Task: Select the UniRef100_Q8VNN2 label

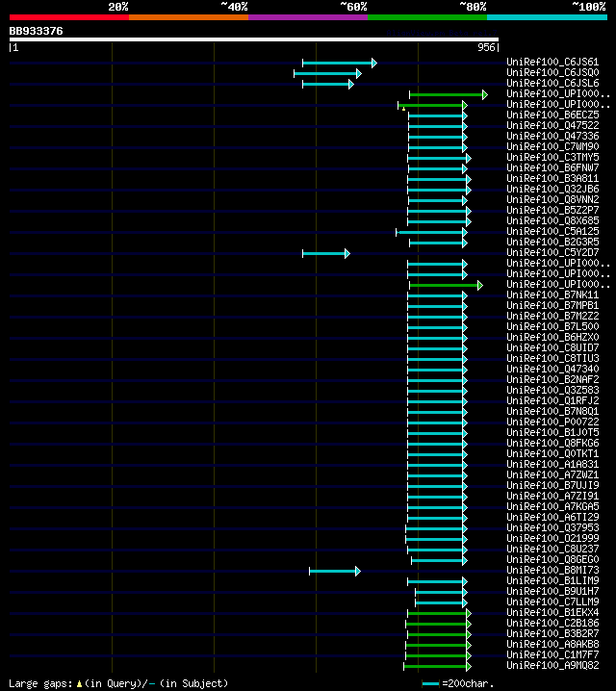Action: coord(552,199)
